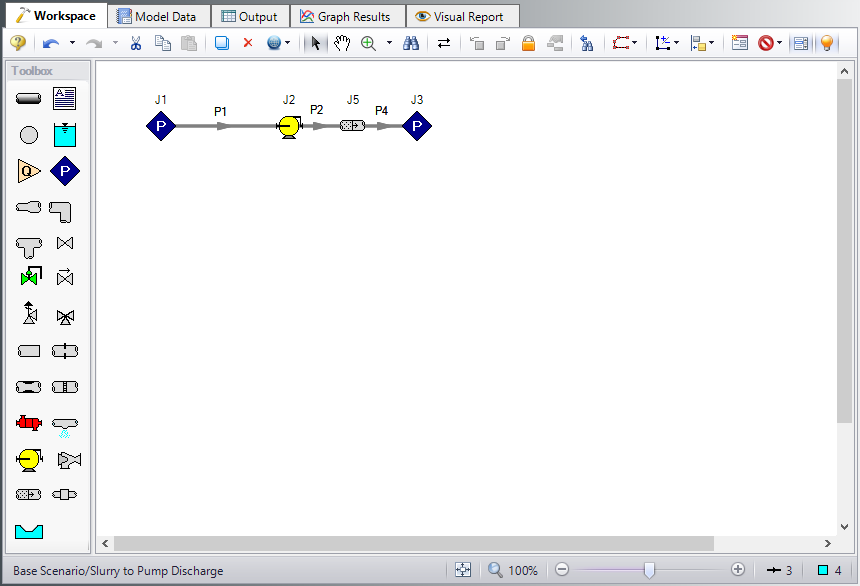Viewport: 860px width, 586px height.
Task: Enable the Selection arrow tool
Action: [x=316, y=43]
